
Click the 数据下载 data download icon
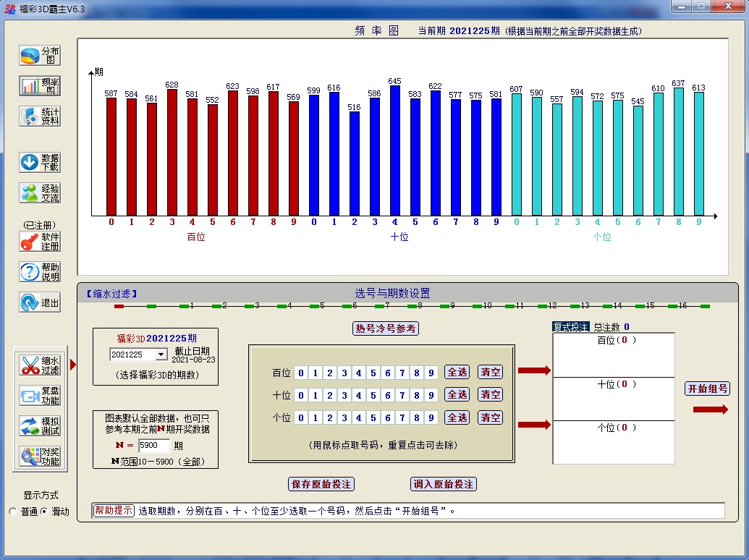[40, 162]
